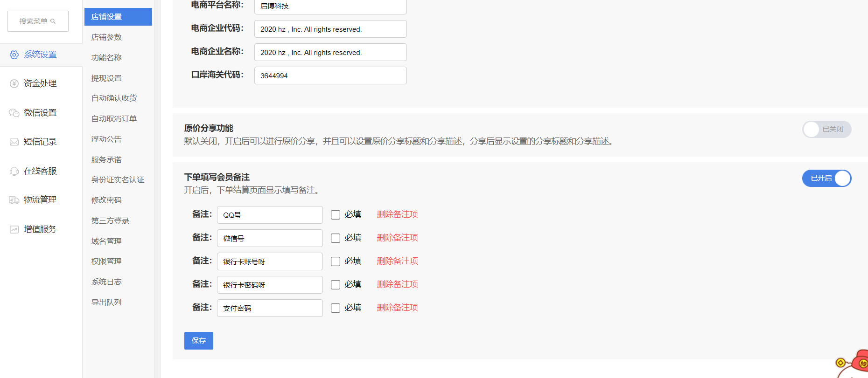Click the WeChat settings chat bubble icon
Image resolution: width=868 pixels, height=378 pixels.
(x=14, y=113)
